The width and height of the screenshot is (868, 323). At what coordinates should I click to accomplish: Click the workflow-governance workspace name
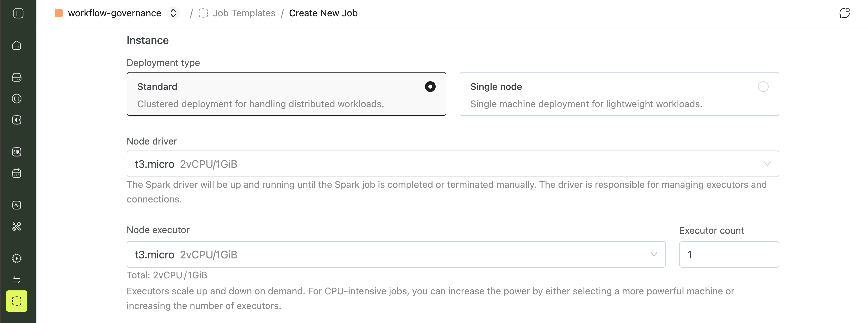click(x=115, y=13)
